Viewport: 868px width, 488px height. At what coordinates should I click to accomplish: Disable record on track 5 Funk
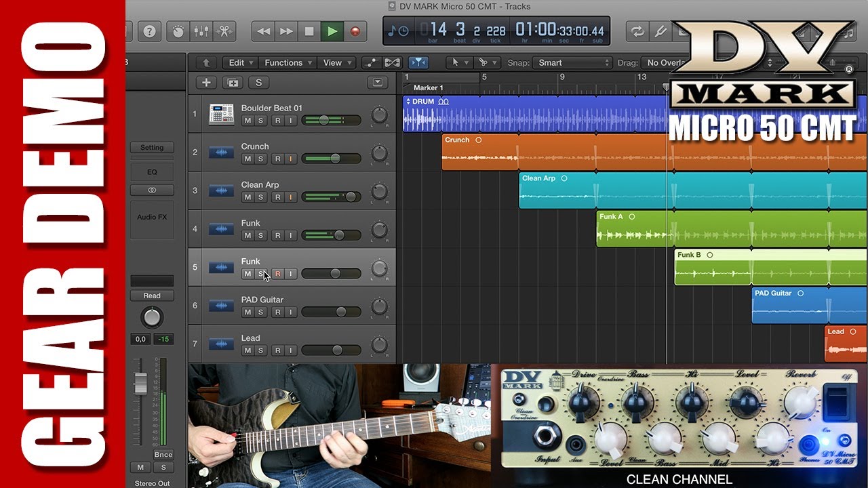tap(277, 274)
